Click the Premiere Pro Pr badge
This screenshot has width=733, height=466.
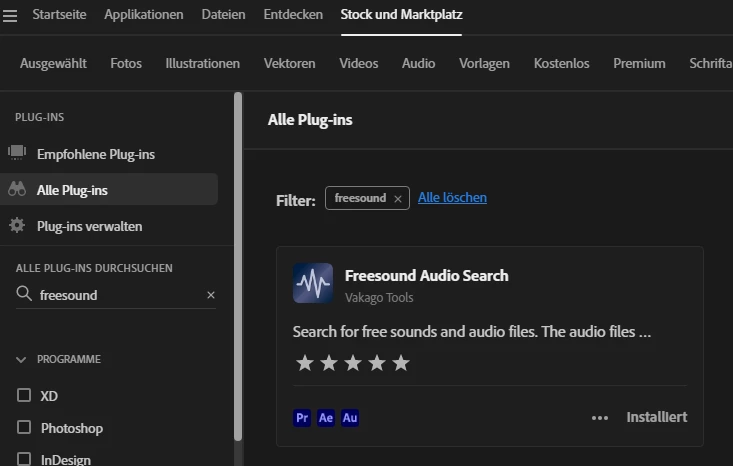point(302,417)
